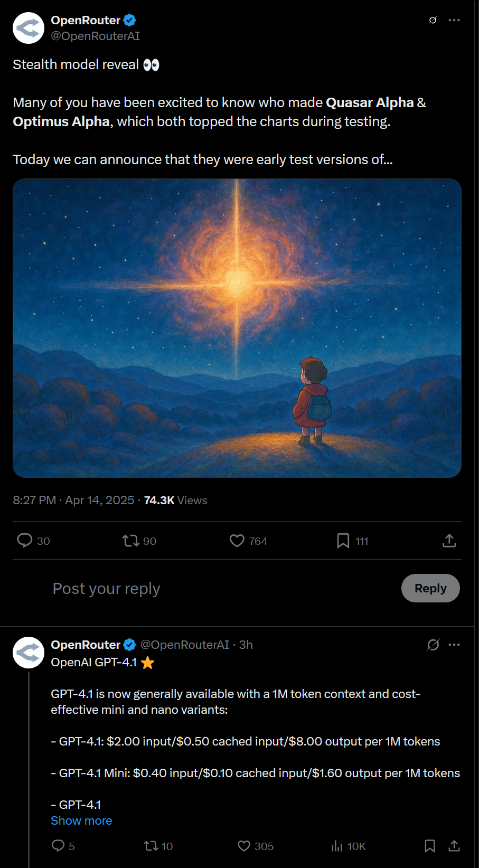Open the starry night quasar image
The height and width of the screenshot is (868, 479).
(237, 328)
